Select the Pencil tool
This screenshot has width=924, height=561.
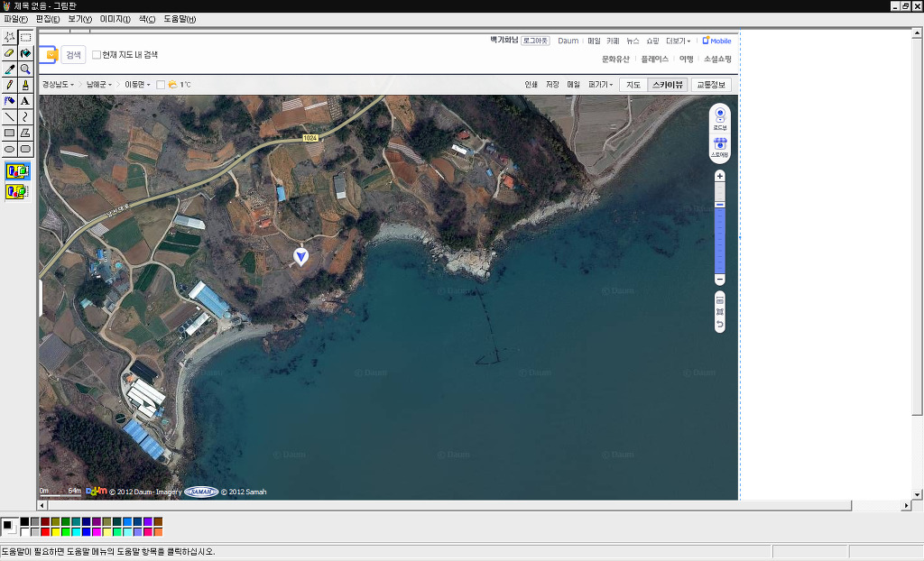(x=9, y=85)
